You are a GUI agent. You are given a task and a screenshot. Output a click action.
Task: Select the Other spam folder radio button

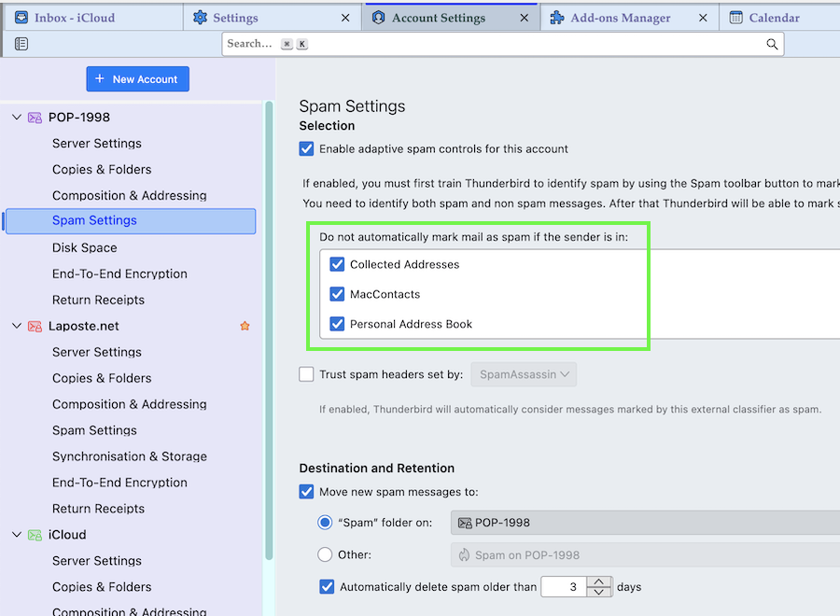click(x=325, y=554)
